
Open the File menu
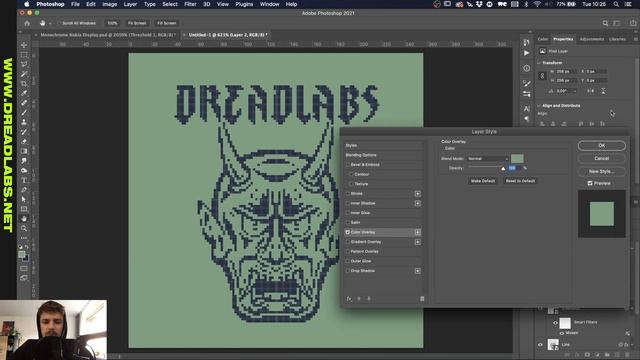pyautogui.click(x=75, y=4)
